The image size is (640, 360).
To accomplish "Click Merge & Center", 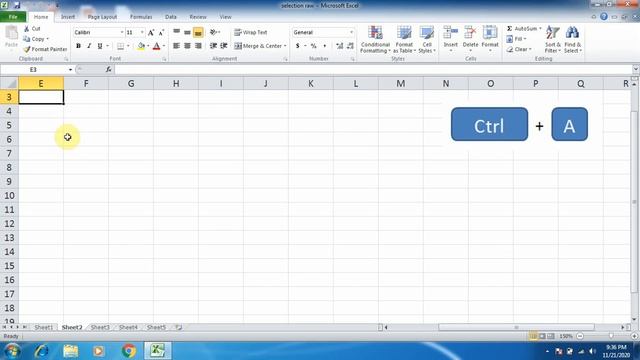I will point(258,46).
